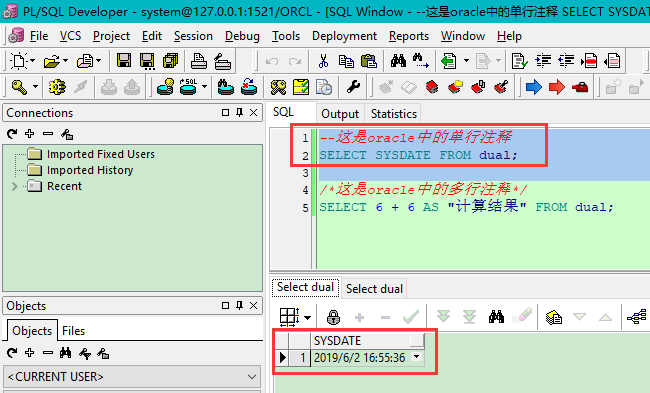Click the Compile Invalid Objects icon
This screenshot has width=650, height=393.
(249, 87)
